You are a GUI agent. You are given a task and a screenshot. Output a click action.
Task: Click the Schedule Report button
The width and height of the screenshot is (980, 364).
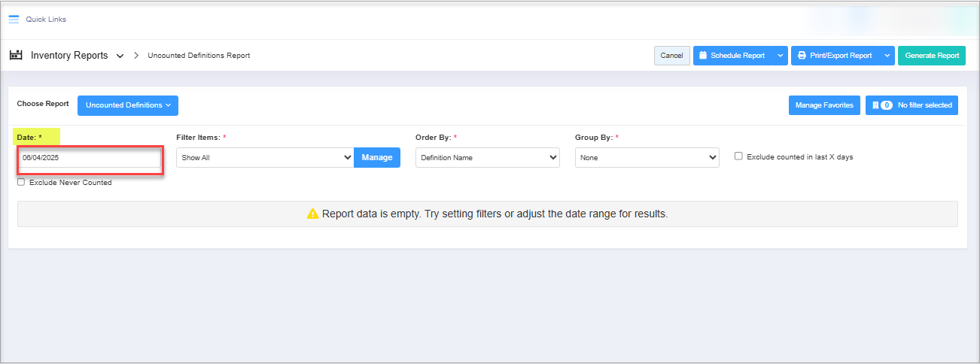point(733,56)
